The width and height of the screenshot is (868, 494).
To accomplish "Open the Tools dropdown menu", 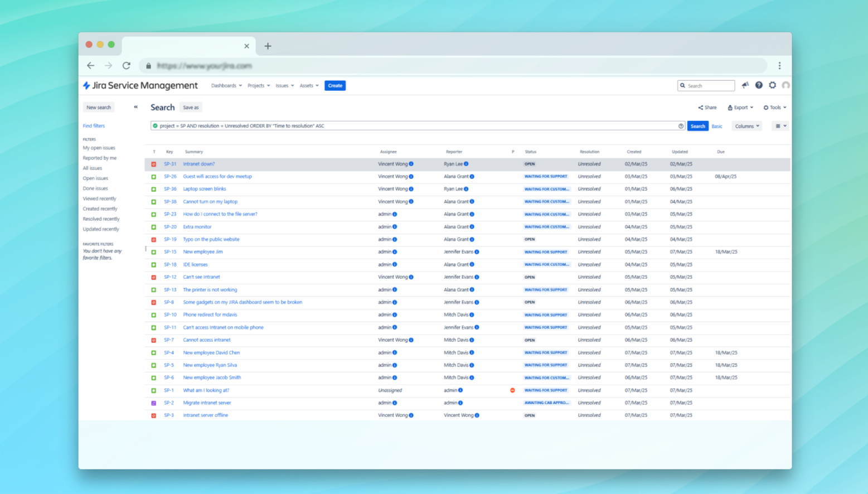I will pos(774,108).
